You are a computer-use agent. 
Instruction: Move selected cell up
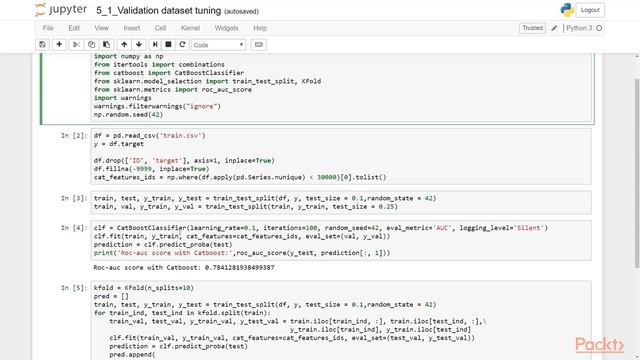tap(124, 44)
